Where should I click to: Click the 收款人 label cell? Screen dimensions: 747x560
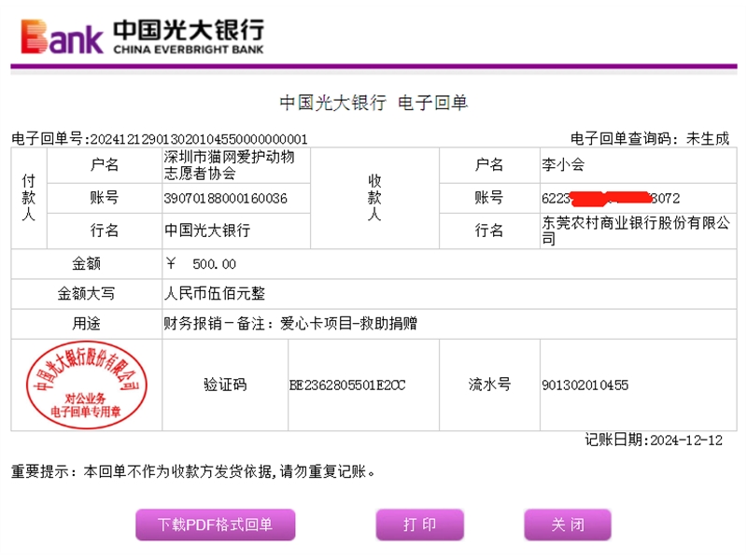point(374,198)
